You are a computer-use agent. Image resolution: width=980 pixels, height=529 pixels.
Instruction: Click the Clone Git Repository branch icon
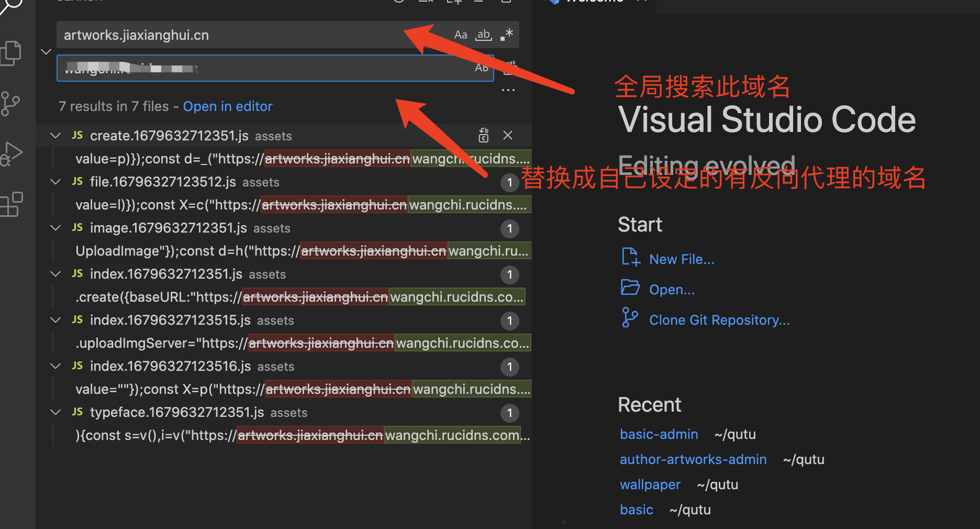(630, 317)
